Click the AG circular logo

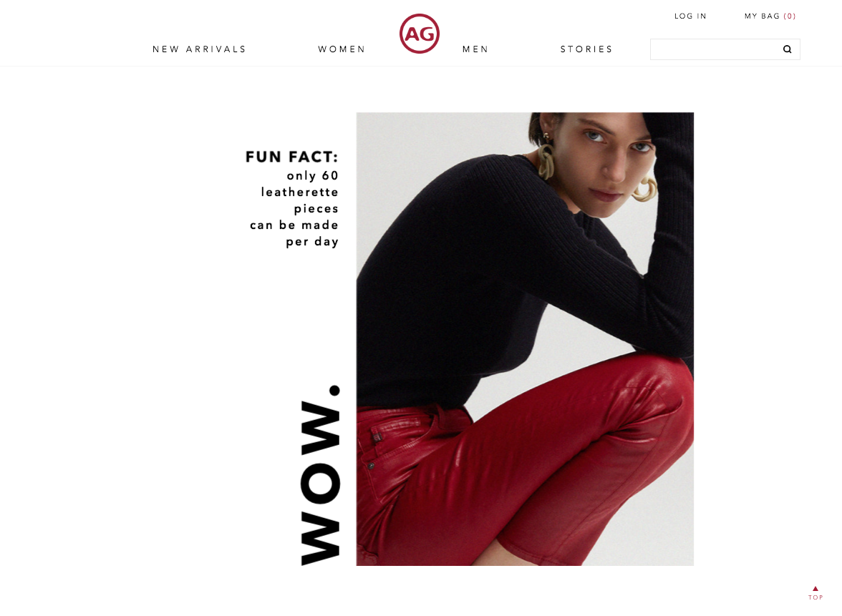(420, 34)
